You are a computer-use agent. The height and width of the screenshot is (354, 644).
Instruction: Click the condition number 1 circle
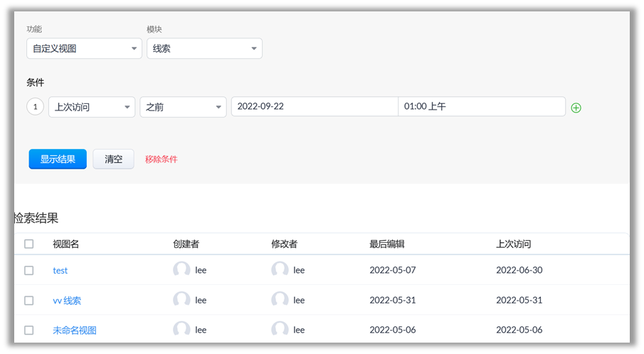click(35, 107)
